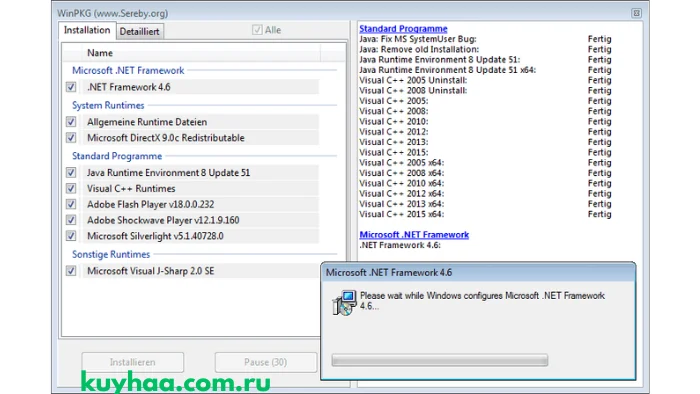Click the 'Please wait while Windows configures' message
This screenshot has height=394, width=700.
coord(482,301)
